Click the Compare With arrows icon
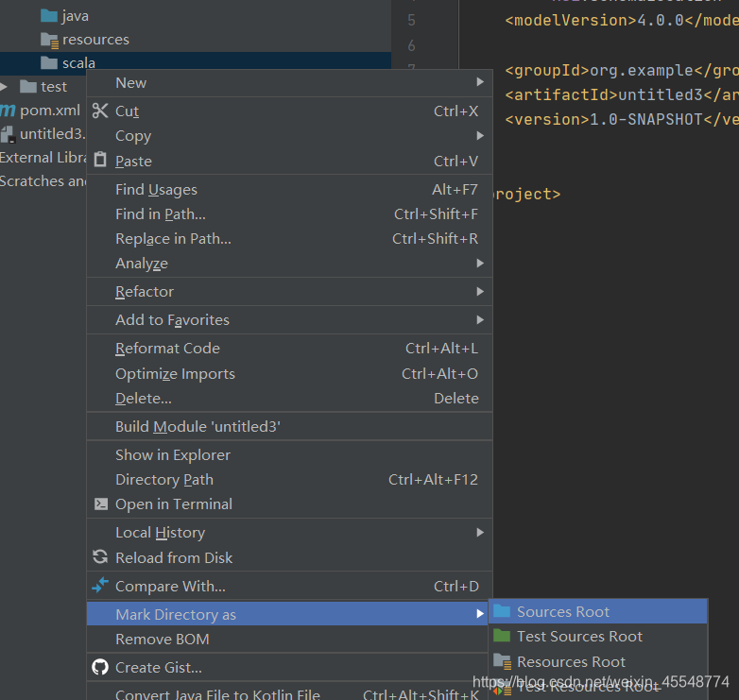The width and height of the screenshot is (739, 700). [x=100, y=586]
